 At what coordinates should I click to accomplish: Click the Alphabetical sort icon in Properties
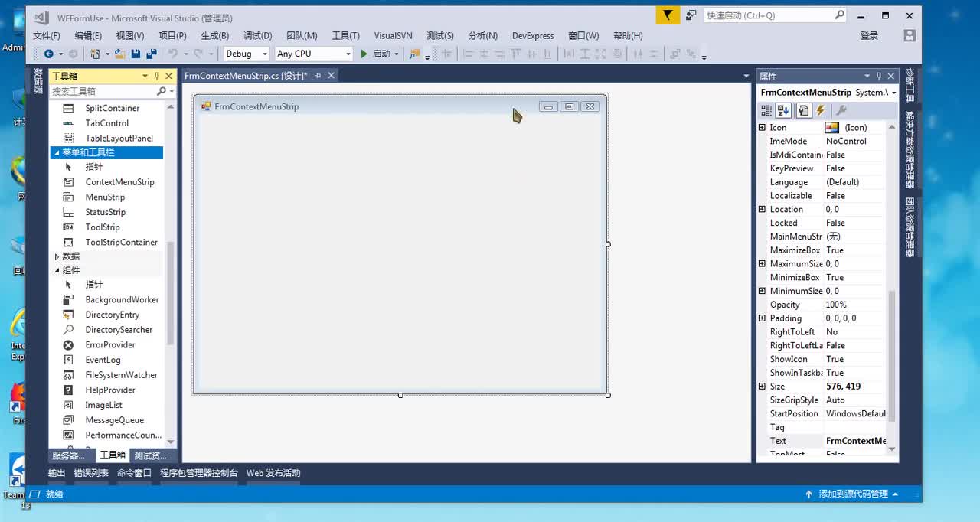click(782, 110)
